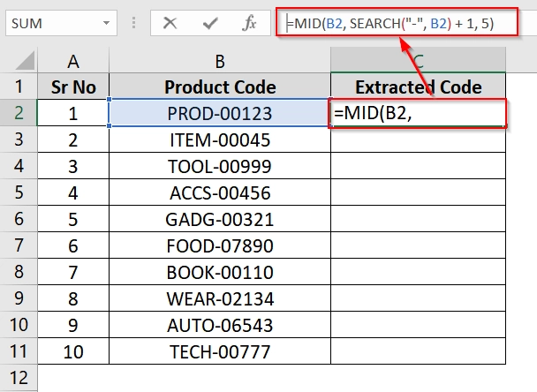
Task: Select the cell containing ITEM-00045
Action: [220, 139]
